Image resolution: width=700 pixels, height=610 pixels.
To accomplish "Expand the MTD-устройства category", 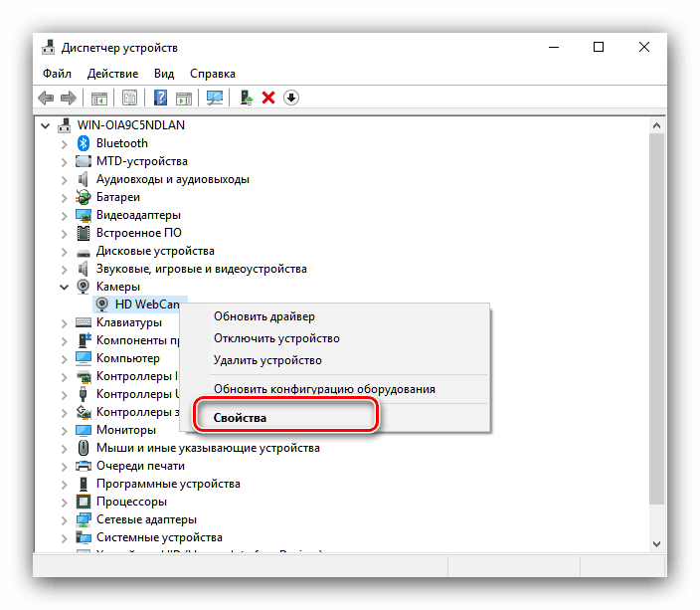I will 65,162.
